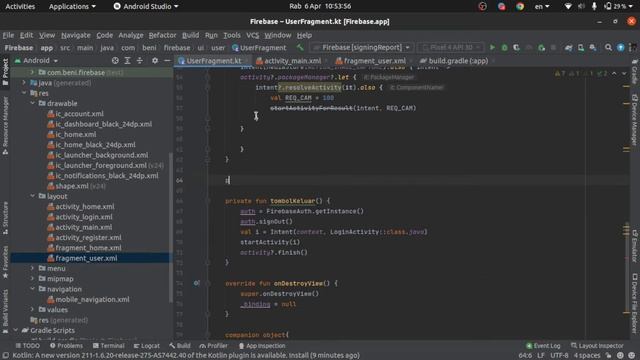Click the Select Opened File target icon

click(x=115, y=60)
